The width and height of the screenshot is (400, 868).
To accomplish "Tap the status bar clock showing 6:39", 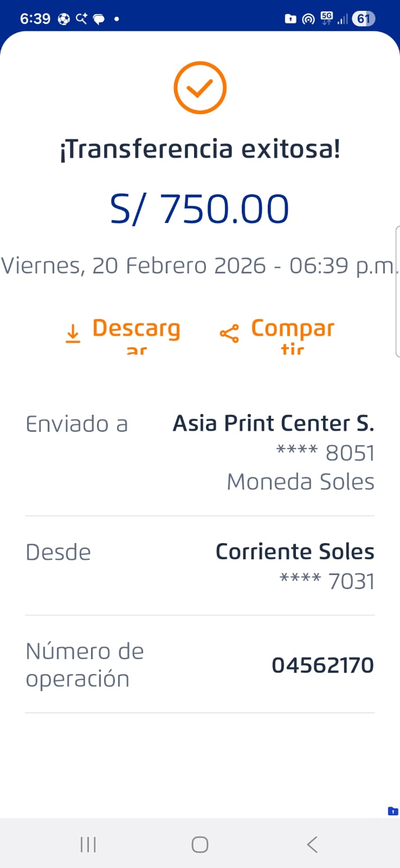I will [x=35, y=19].
